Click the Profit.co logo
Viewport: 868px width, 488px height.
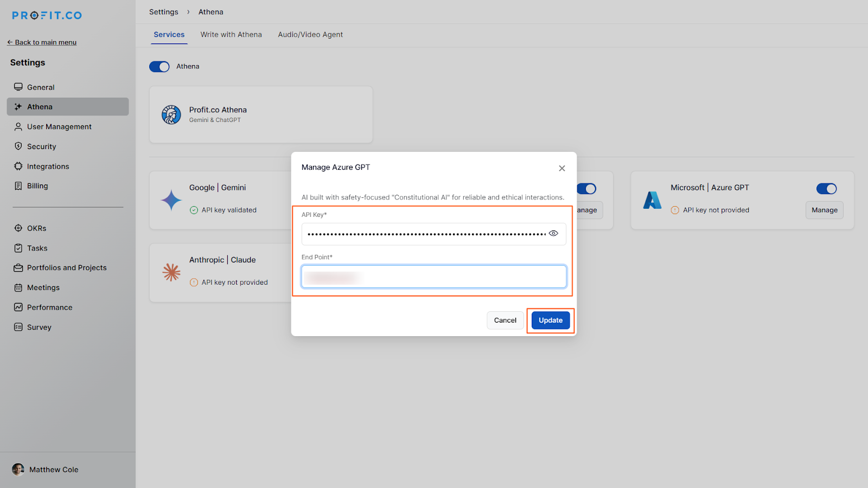tap(47, 15)
